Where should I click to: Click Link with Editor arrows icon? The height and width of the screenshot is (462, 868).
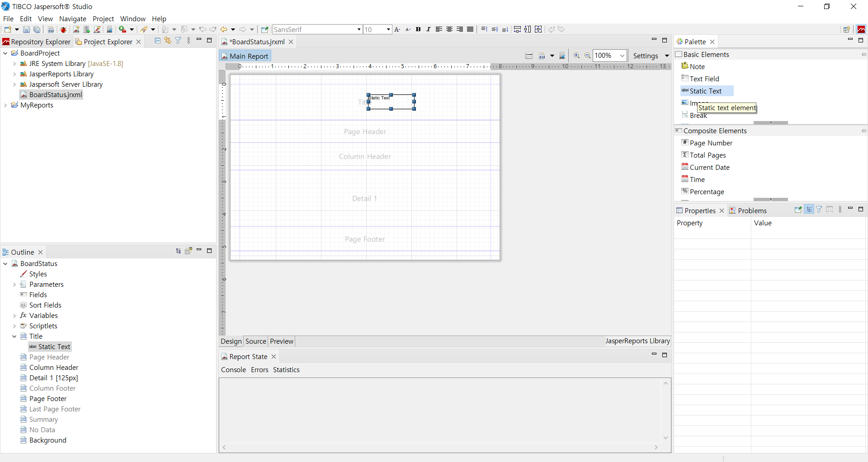coord(168,41)
